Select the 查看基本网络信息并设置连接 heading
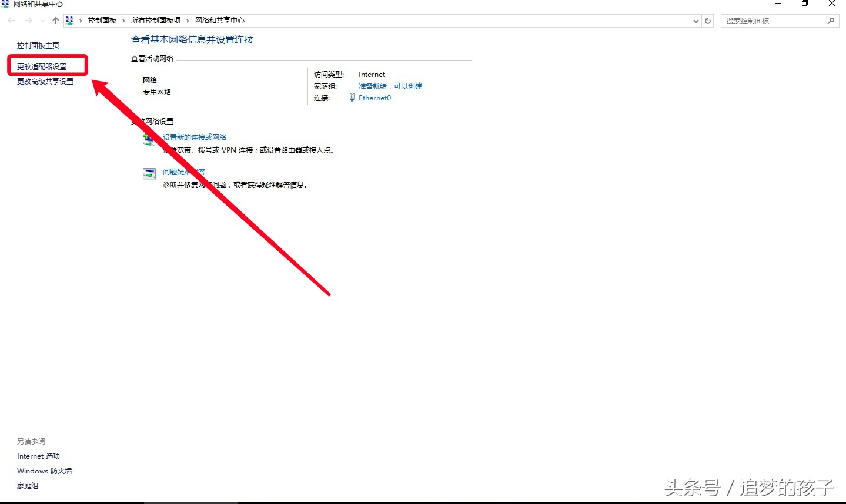 click(x=192, y=39)
